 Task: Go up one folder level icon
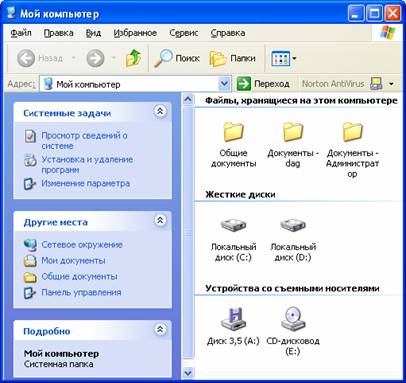coord(133,58)
